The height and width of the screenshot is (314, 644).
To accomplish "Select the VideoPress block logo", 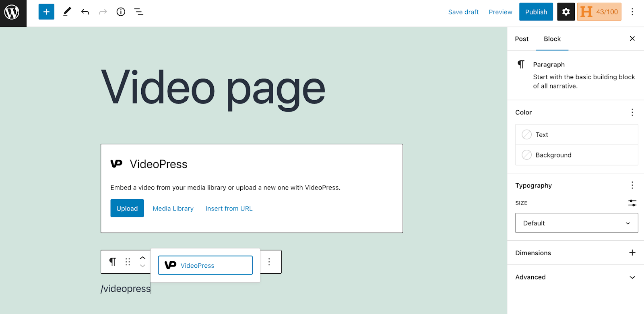I will coord(116,163).
